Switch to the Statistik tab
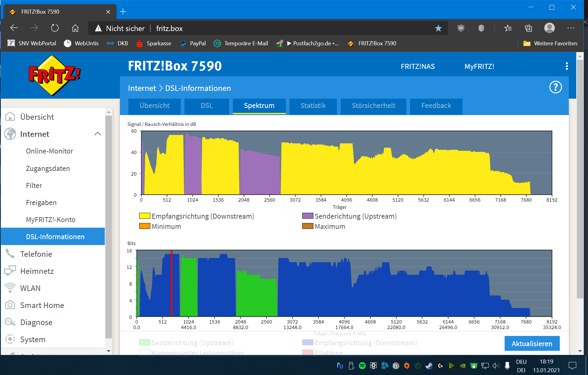Image resolution: width=588 pixels, height=375 pixels. pyautogui.click(x=313, y=106)
